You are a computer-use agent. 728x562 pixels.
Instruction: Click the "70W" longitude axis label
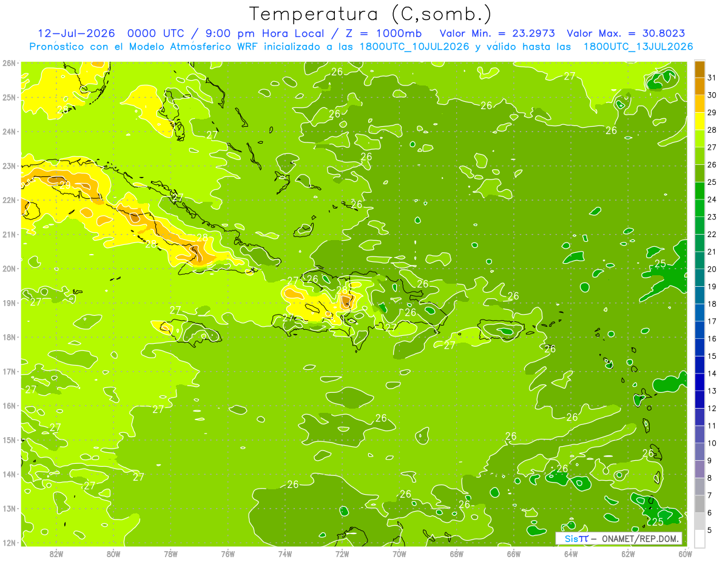pyautogui.click(x=399, y=553)
